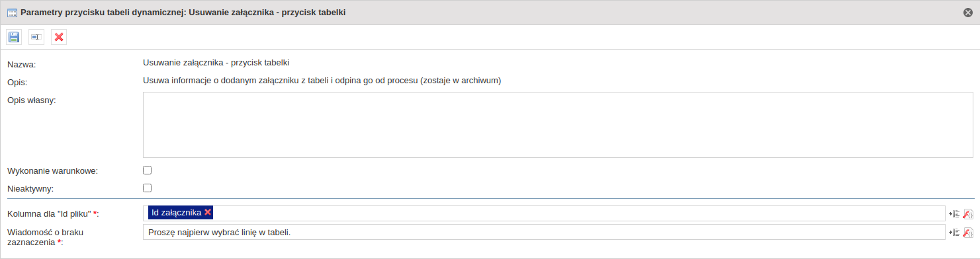The height and width of the screenshot is (259, 980).
Task: Click the "Opis" description text
Action: click(322, 81)
